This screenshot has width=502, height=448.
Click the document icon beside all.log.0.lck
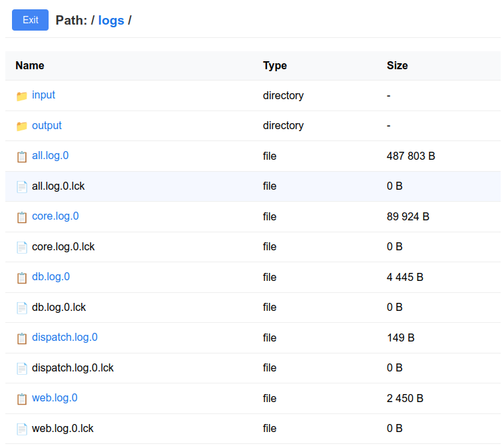tap(22, 186)
